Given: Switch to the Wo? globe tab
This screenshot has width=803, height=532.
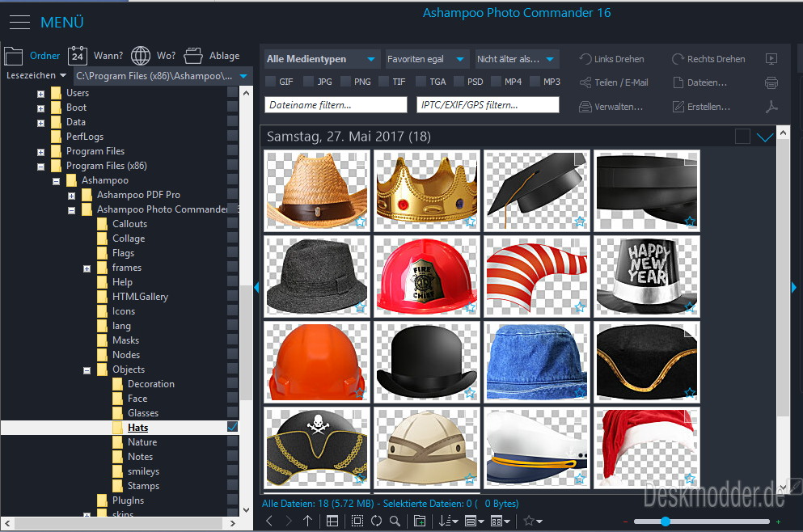Looking at the screenshot, I should point(153,56).
